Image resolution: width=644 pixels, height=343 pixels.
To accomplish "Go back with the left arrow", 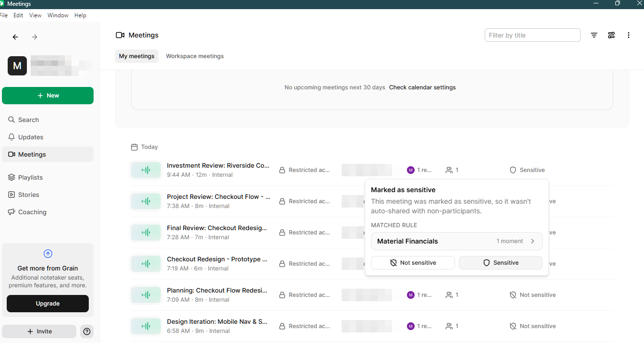I will click(x=15, y=37).
